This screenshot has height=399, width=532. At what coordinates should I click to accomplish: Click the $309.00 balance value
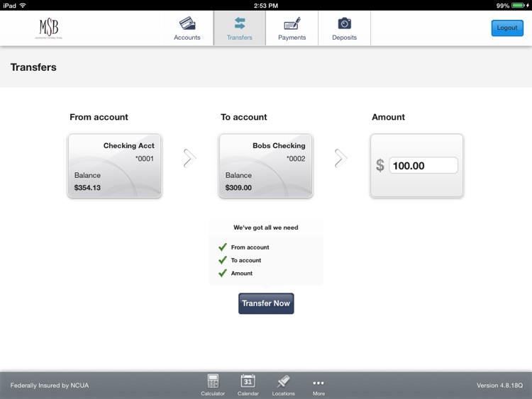(238, 188)
